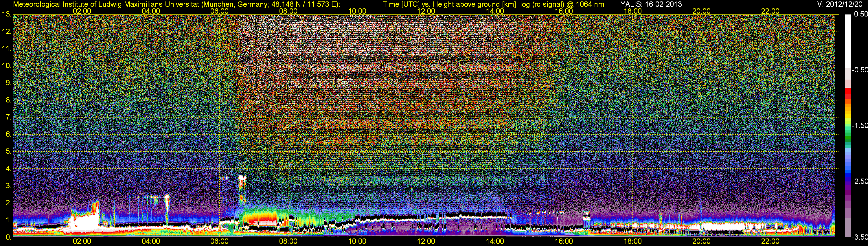Click the '08:00' label on the top time axis
The width and height of the screenshot is (868, 246).
(x=288, y=11)
